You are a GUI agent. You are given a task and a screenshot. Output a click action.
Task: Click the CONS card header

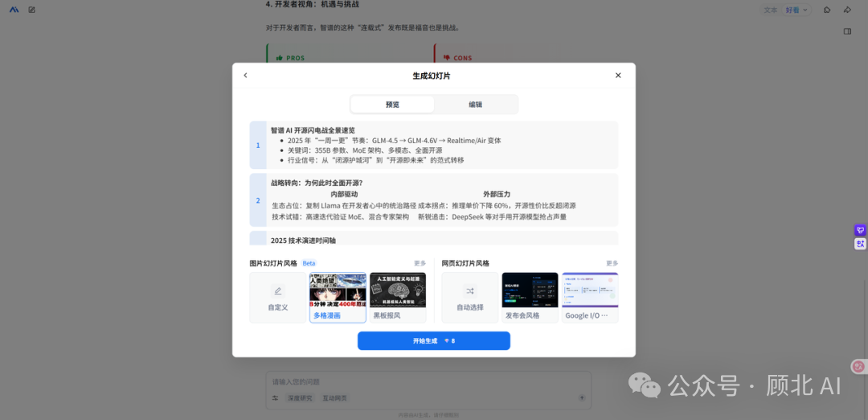(457, 58)
